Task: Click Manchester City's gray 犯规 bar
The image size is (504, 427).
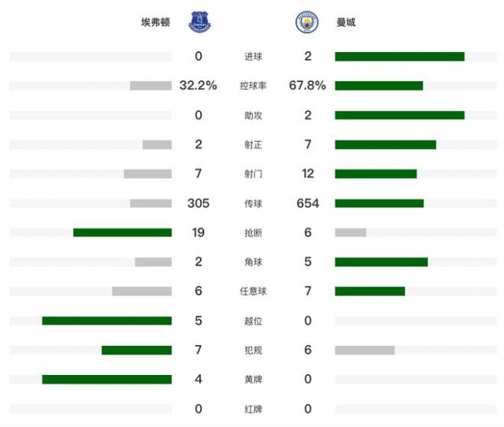Action: click(365, 350)
